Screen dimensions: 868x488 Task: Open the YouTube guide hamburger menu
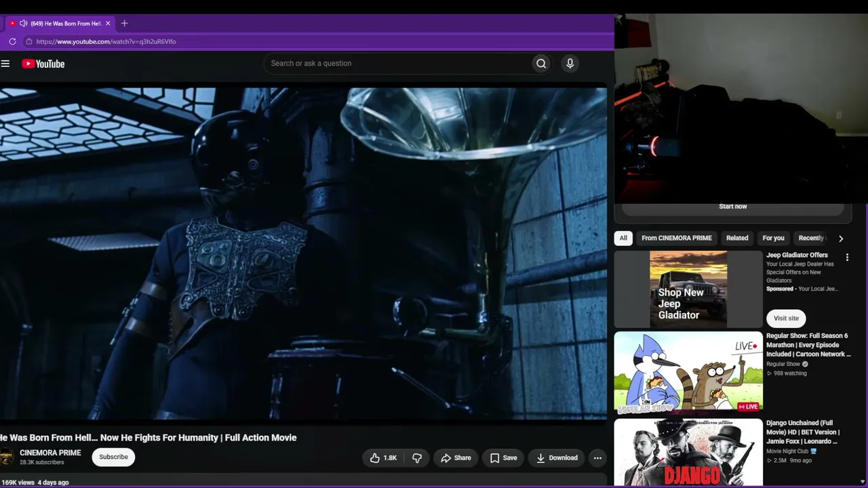click(5, 64)
